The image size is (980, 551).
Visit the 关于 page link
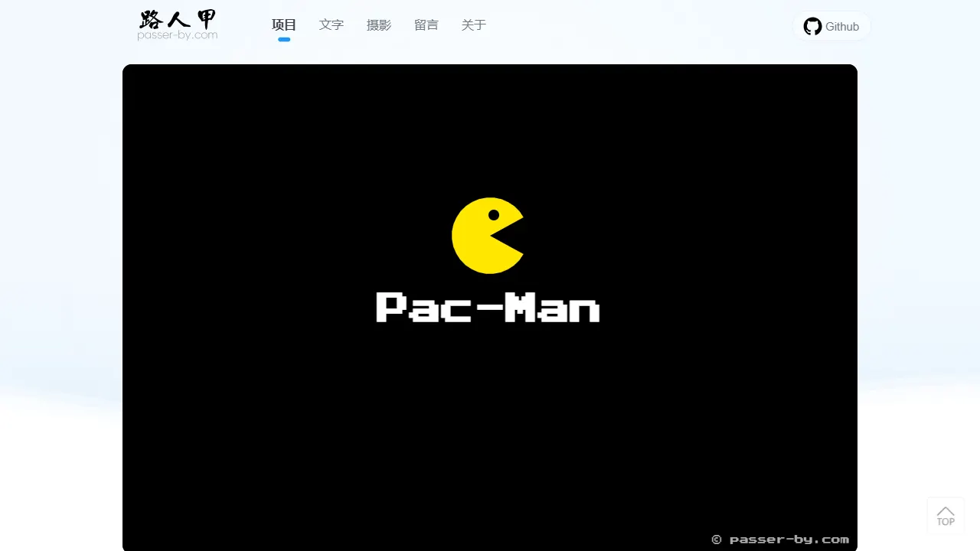474,25
